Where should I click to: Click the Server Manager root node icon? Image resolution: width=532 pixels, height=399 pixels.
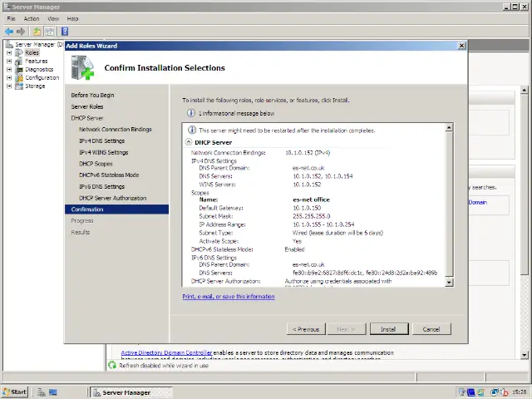(x=9, y=44)
